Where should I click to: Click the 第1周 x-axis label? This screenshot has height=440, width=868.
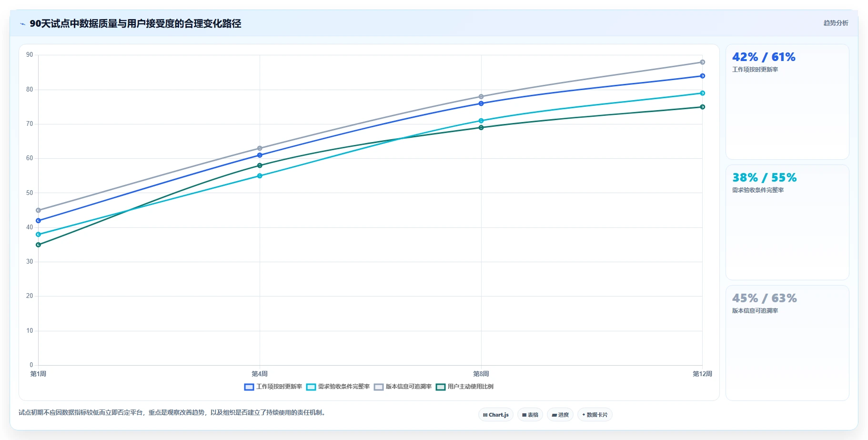point(38,374)
